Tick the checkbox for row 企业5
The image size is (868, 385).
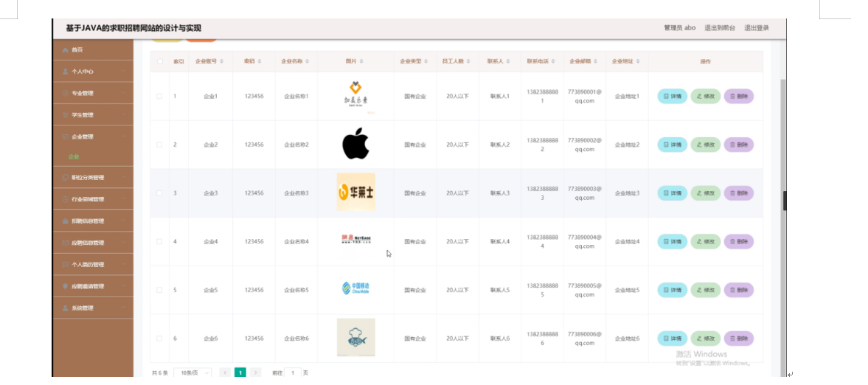point(159,291)
